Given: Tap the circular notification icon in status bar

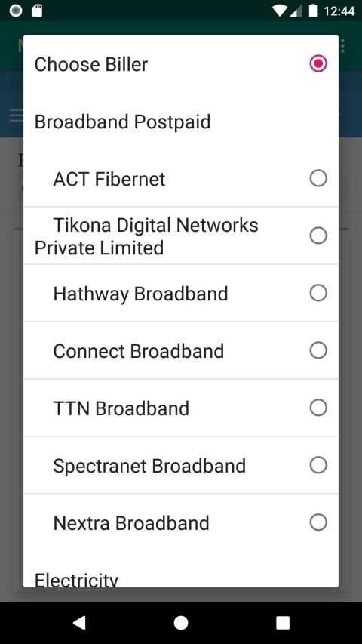Looking at the screenshot, I should point(16,11).
